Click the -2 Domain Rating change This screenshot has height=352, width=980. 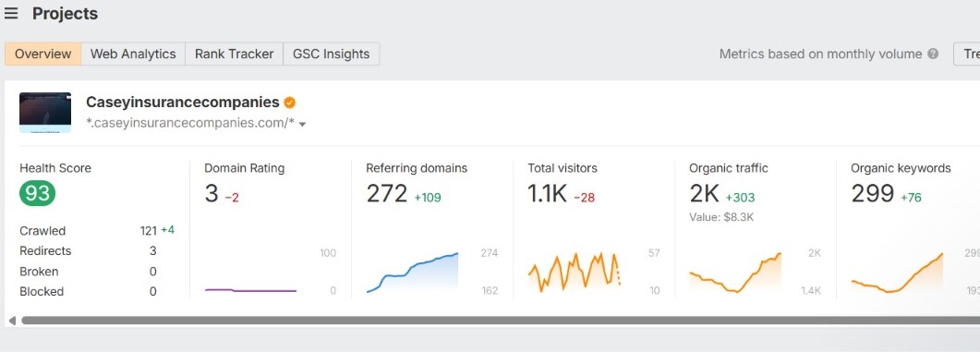click(232, 198)
